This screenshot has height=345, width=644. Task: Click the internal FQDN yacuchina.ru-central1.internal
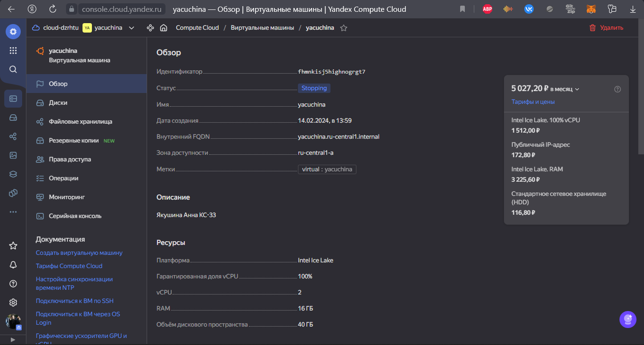click(339, 137)
